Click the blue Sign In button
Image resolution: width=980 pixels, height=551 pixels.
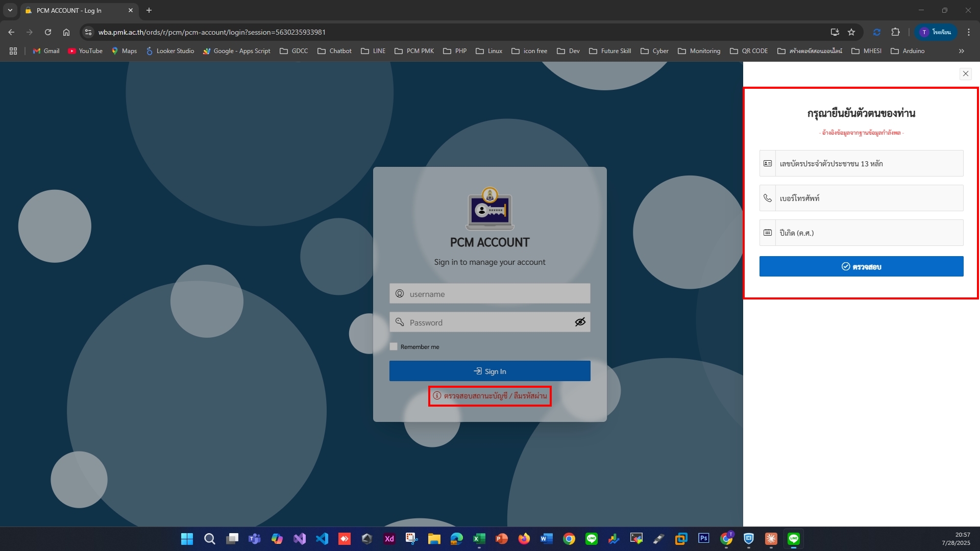point(489,371)
